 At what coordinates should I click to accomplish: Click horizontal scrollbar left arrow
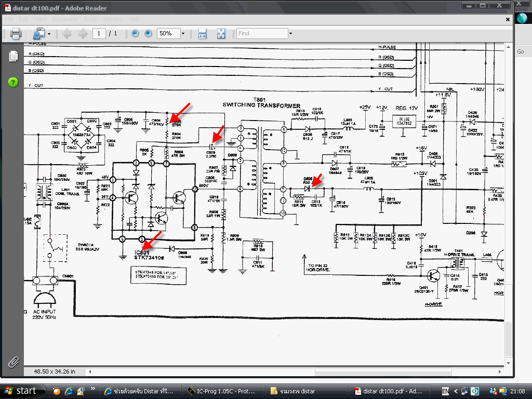point(90,371)
